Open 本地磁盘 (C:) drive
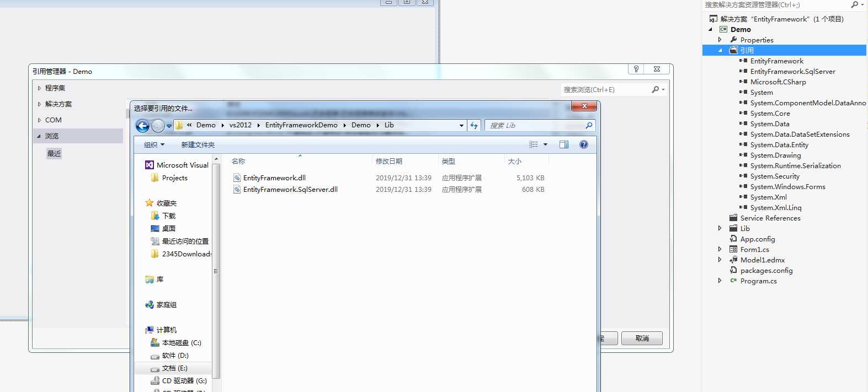Viewport: 868px width, 392px height. [175, 342]
